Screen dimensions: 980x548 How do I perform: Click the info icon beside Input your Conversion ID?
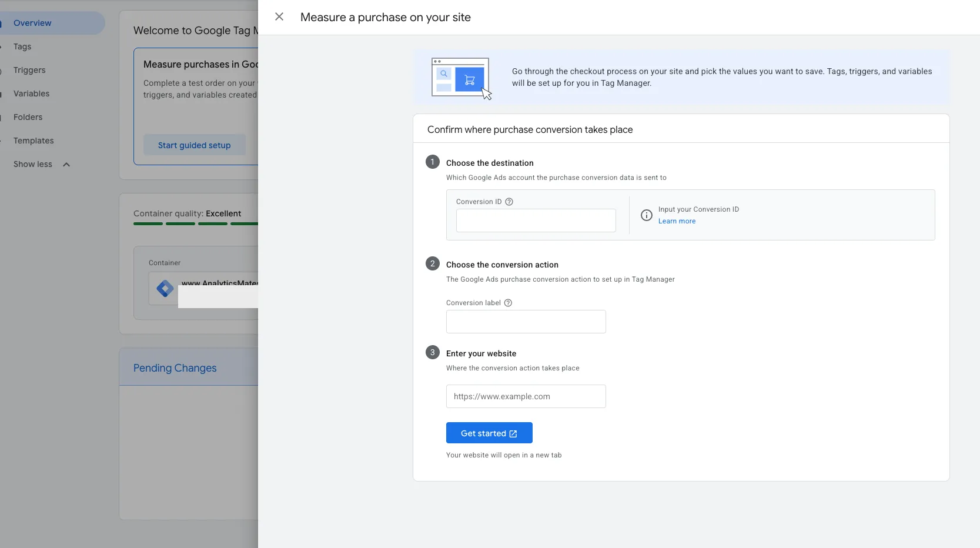tap(647, 215)
